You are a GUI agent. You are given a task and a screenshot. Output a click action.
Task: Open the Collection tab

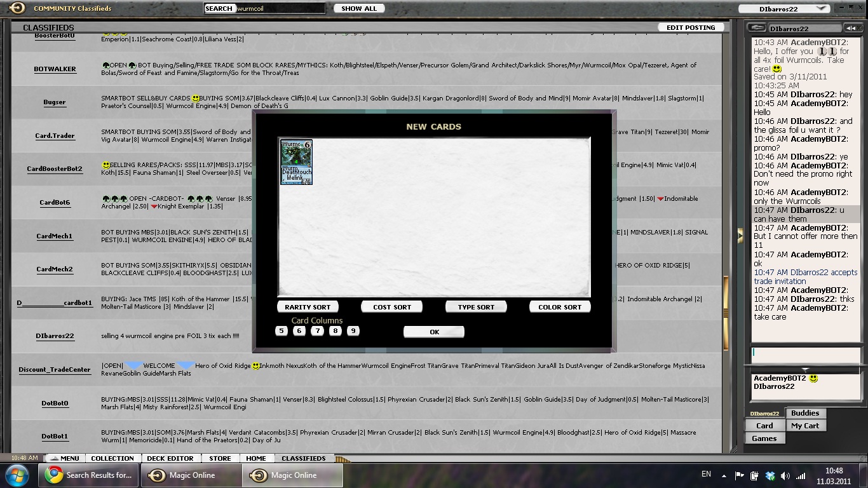[x=112, y=458]
